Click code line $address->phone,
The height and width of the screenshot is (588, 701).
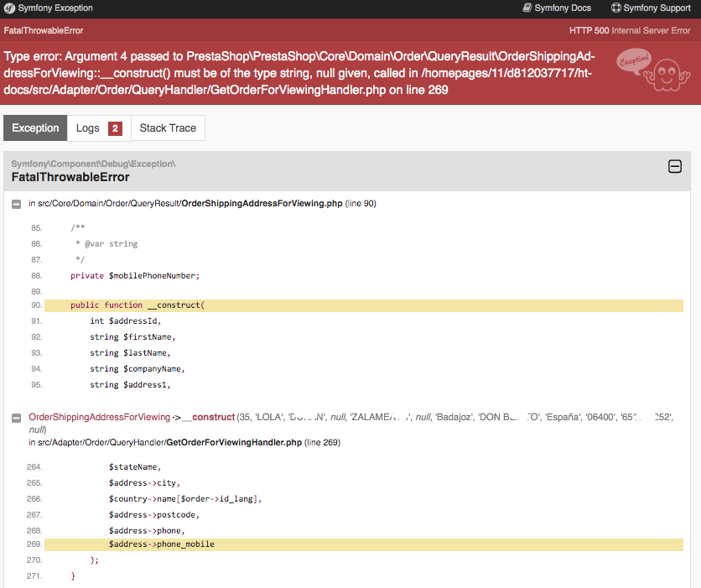[147, 531]
